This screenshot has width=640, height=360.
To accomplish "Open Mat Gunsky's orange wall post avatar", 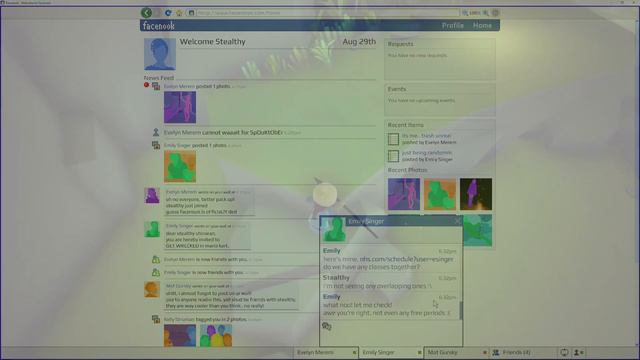I will (152, 289).
